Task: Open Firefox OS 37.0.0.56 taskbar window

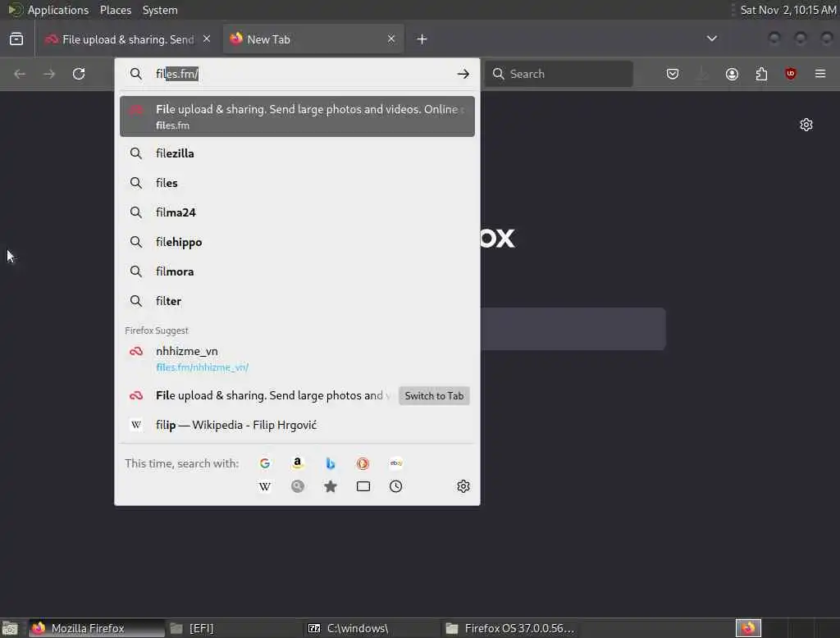Action: tap(509, 628)
